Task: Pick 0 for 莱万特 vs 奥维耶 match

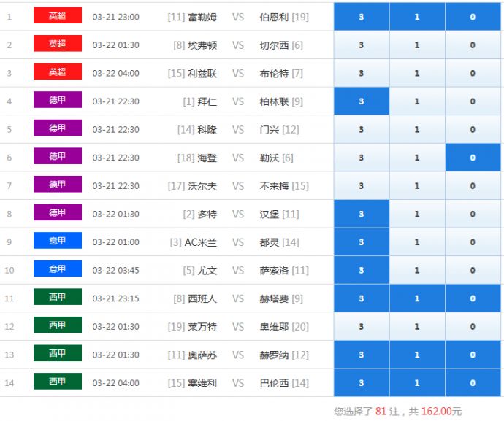Action: pos(473,327)
